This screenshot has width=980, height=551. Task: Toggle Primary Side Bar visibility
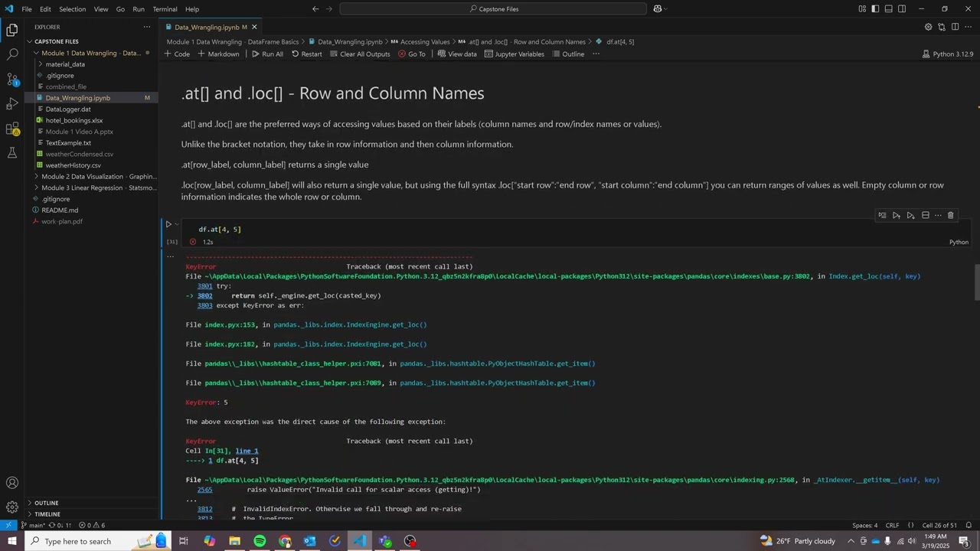click(x=876, y=9)
